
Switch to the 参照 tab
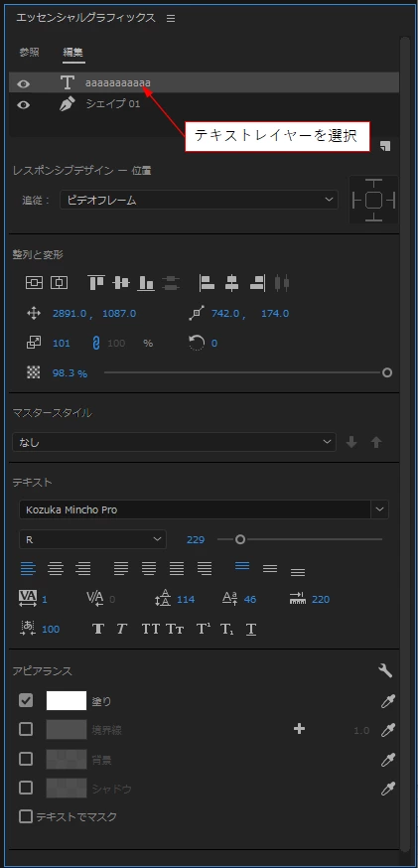(x=30, y=52)
